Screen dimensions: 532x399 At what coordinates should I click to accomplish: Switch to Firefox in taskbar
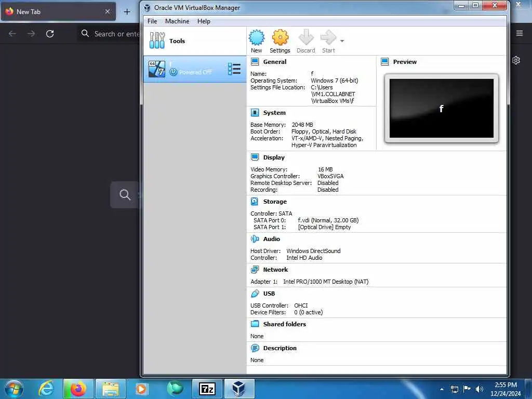click(x=78, y=389)
